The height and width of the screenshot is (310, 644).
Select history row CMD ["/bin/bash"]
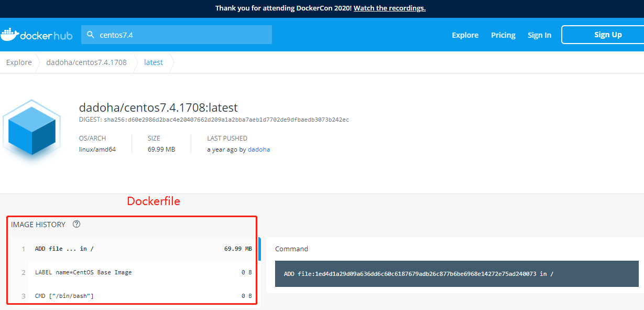coord(135,296)
